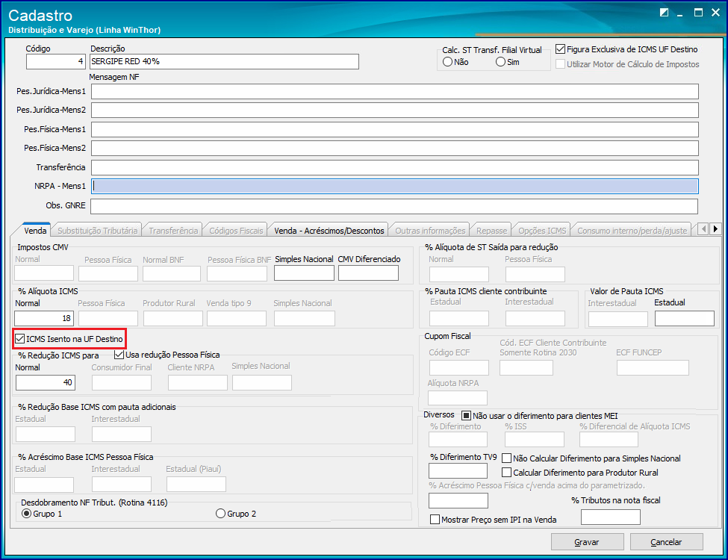
Task: Enable Não Calcular Diferimento para Simples Nacional
Action: click(506, 458)
